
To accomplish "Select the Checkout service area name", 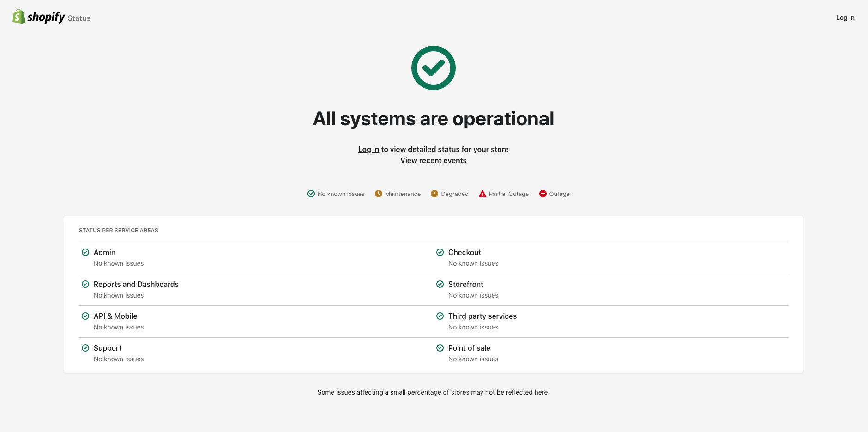I will point(464,252).
